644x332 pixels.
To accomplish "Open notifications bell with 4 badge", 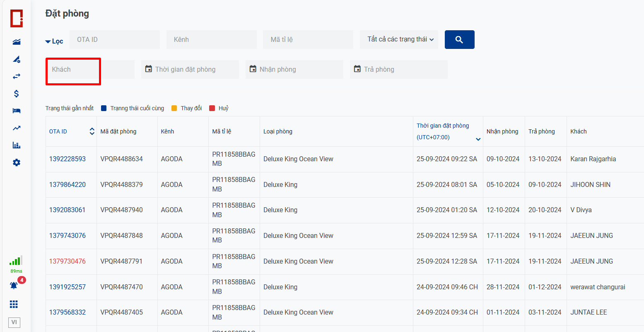I will click(14, 286).
